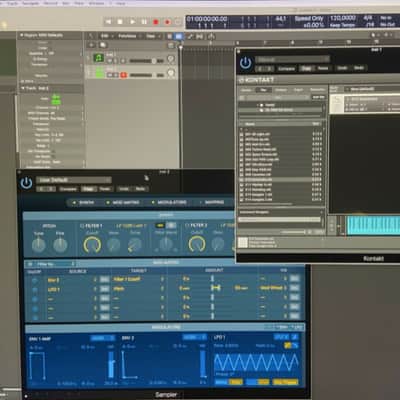Click Copy in the Sampler window header
The width and height of the screenshot is (400, 400).
(x=88, y=189)
